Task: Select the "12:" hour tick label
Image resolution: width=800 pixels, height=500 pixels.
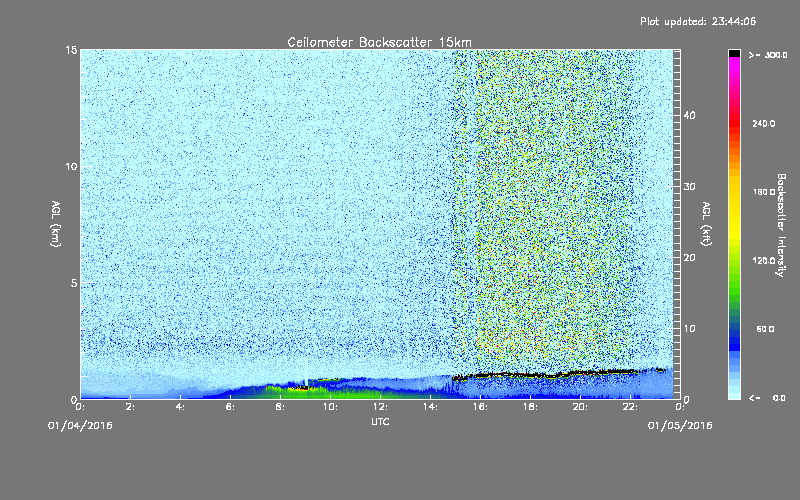Action: point(380,407)
